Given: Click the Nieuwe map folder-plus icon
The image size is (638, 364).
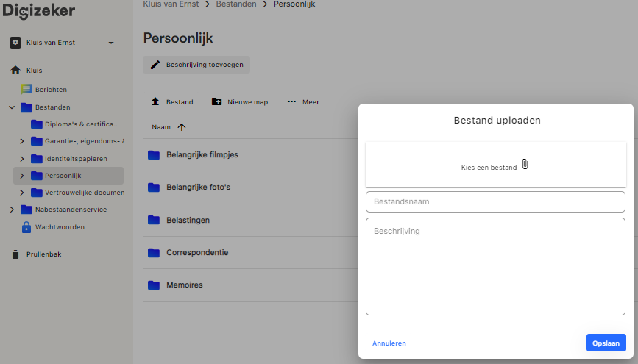Looking at the screenshot, I should pyautogui.click(x=216, y=102).
